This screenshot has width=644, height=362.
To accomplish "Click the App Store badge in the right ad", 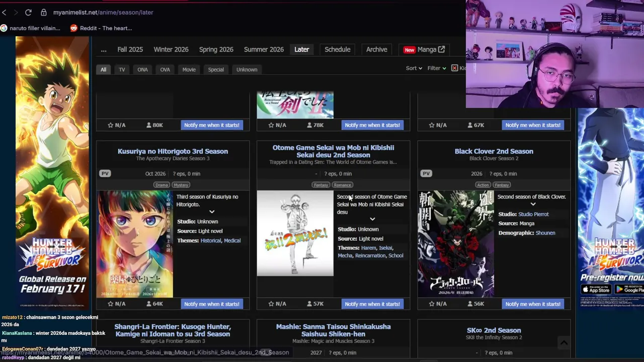I will click(x=596, y=289).
